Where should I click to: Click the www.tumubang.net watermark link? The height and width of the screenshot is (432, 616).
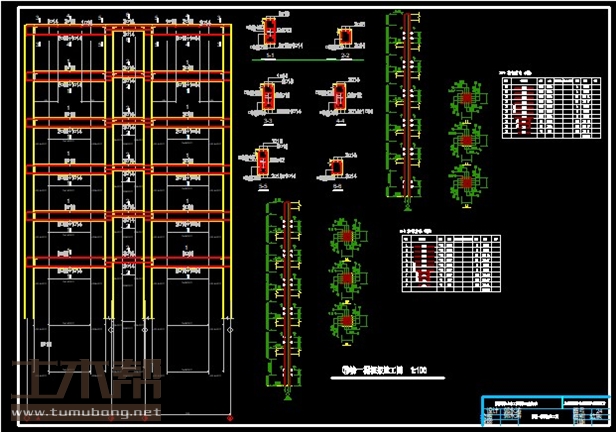85,411
